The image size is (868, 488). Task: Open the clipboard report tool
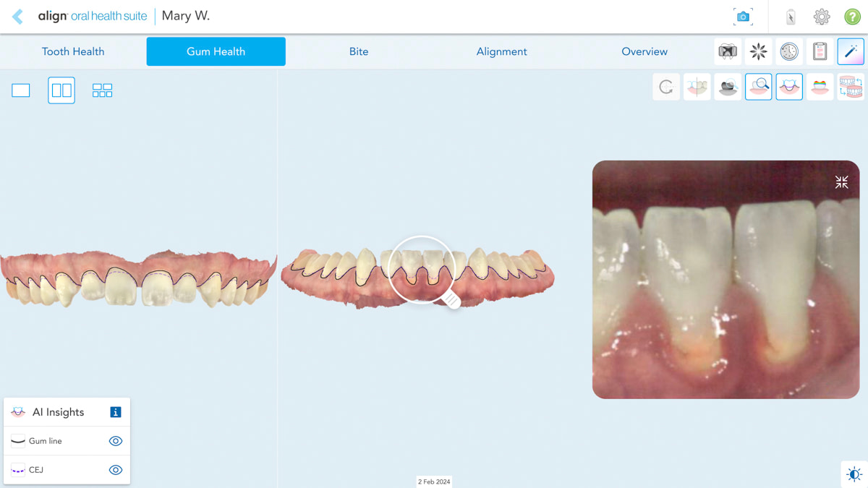point(820,51)
